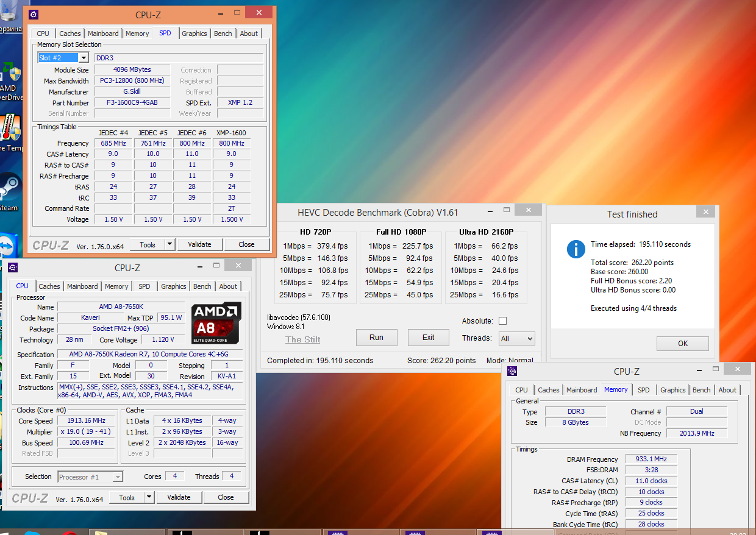Click NB Frequency value 2013.9 MHz

tap(697, 433)
